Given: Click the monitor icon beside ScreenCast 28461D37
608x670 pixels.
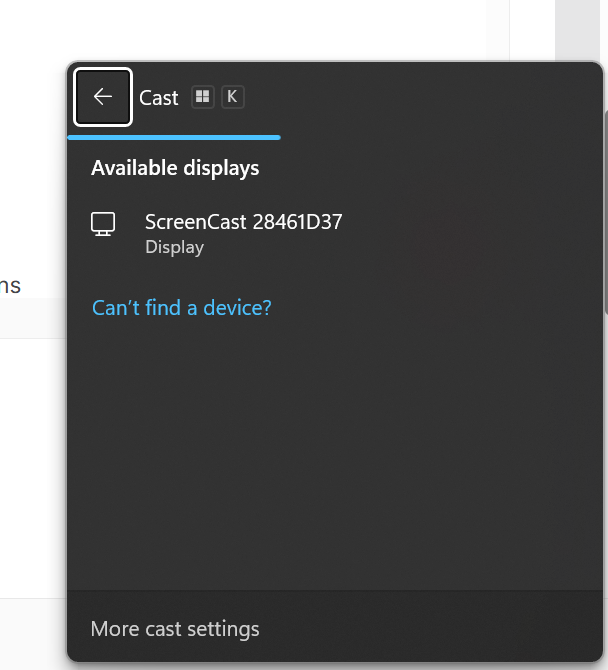Looking at the screenshot, I should pos(103,224).
